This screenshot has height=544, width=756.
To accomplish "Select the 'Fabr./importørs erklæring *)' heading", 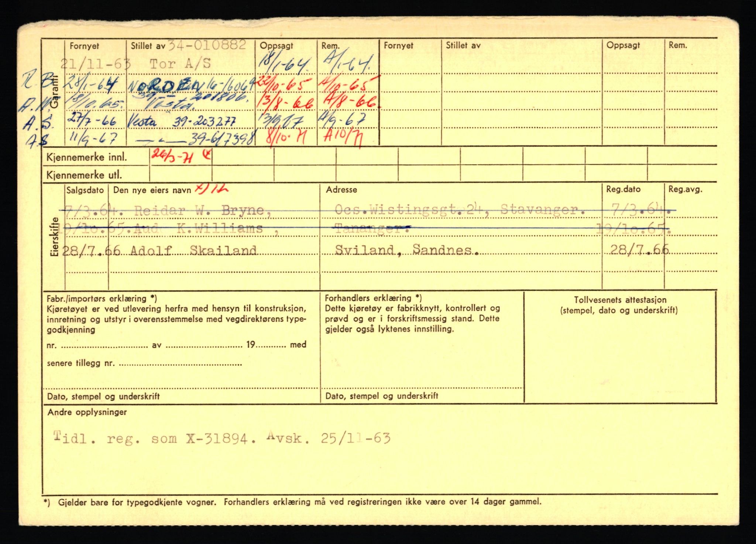I will coord(102,298).
